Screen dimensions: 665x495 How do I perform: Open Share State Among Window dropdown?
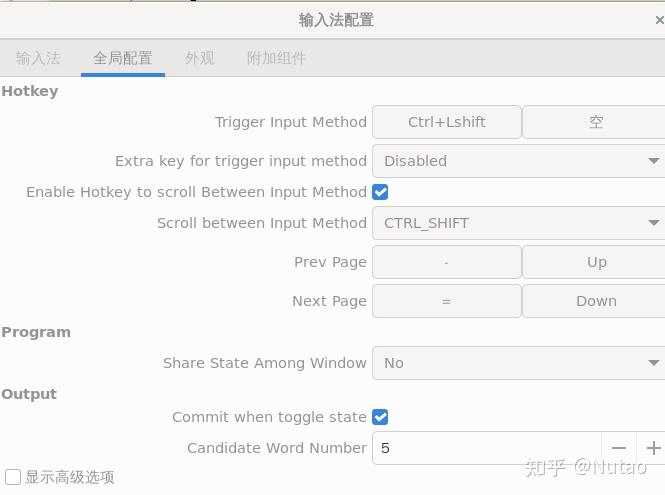click(518, 363)
